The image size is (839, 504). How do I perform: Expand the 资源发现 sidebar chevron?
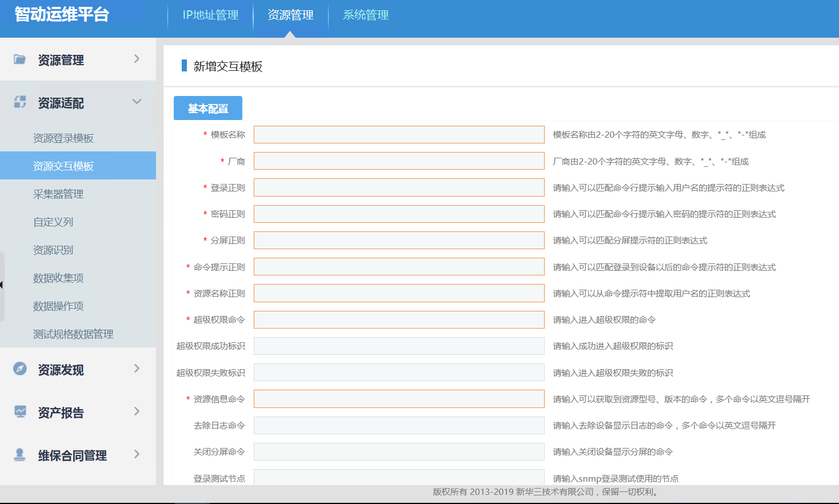pos(137,369)
